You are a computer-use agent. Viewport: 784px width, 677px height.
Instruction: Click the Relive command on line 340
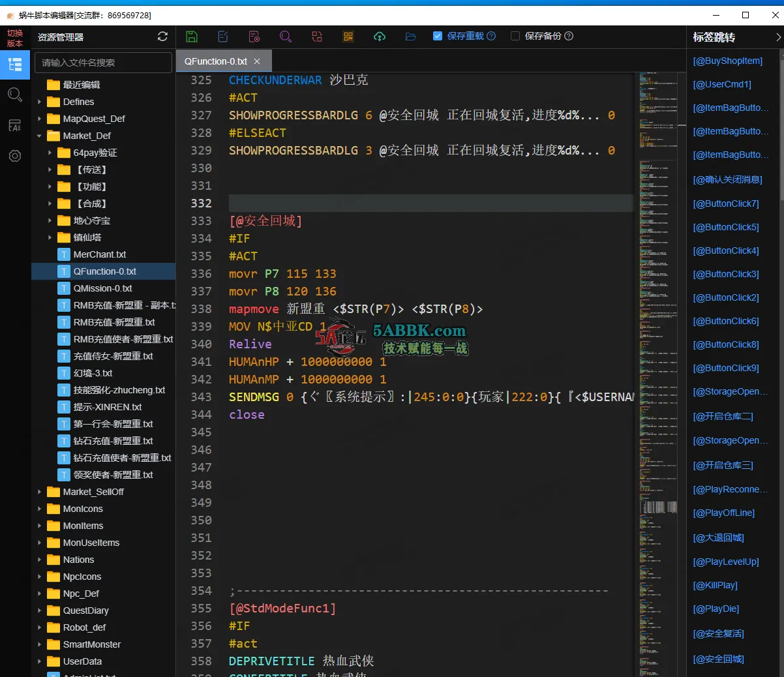pos(250,344)
